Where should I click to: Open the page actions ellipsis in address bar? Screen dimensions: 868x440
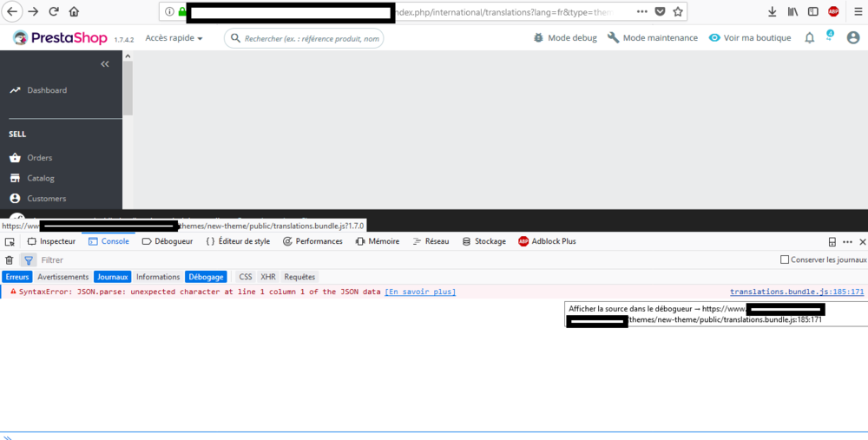[641, 11]
